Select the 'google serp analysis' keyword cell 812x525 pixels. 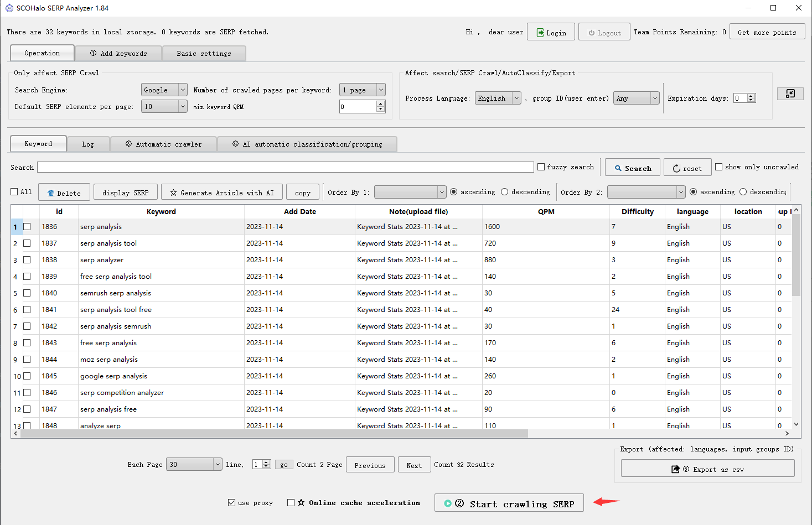[x=161, y=376]
